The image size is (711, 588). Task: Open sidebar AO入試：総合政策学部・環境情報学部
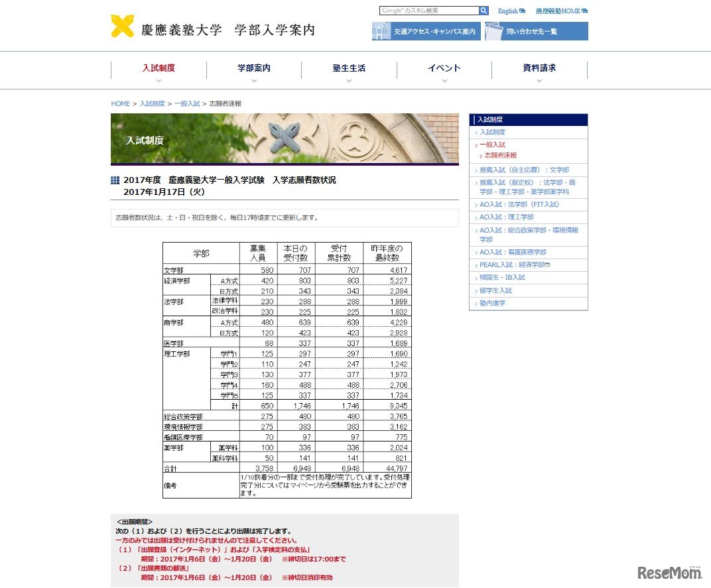click(x=529, y=235)
